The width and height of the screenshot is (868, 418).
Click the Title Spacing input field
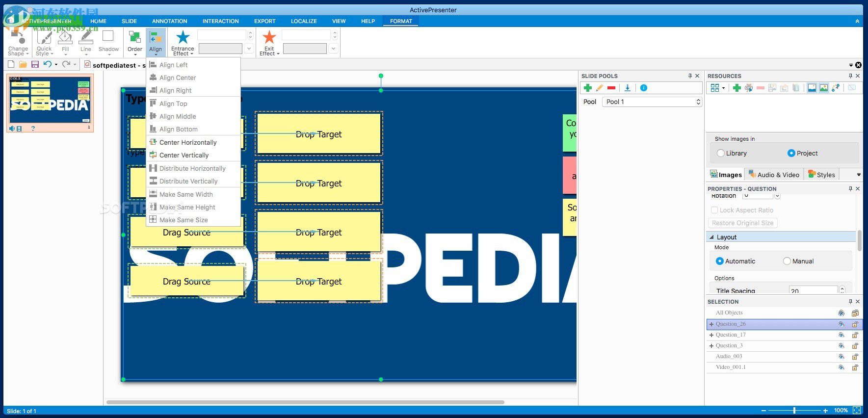coord(813,290)
